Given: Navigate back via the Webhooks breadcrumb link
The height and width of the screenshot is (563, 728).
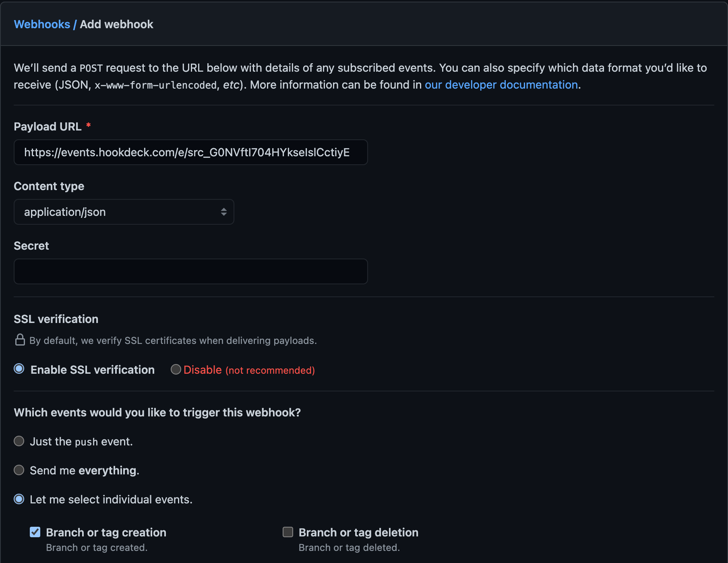Looking at the screenshot, I should pos(42,24).
